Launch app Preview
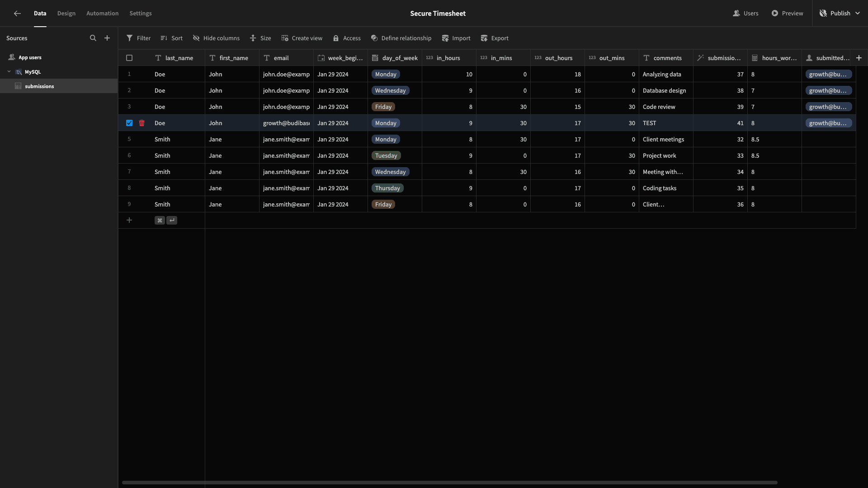 coord(787,14)
